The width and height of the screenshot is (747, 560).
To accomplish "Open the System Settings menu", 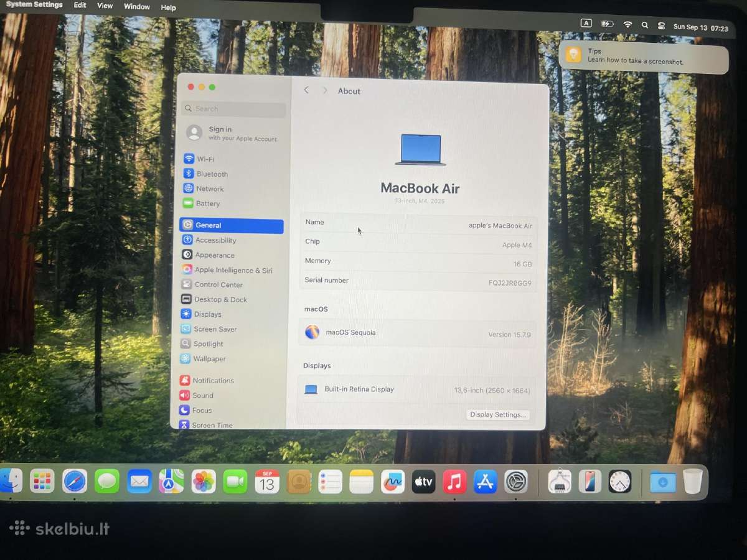I will (34, 4).
